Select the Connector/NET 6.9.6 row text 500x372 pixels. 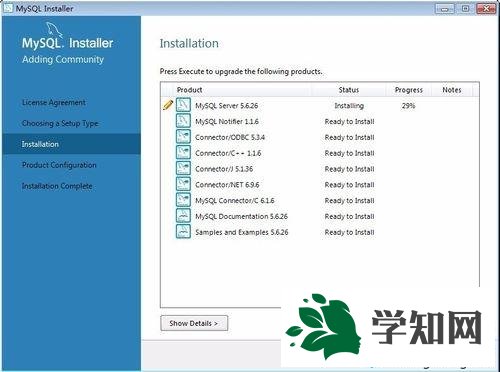[227, 185]
